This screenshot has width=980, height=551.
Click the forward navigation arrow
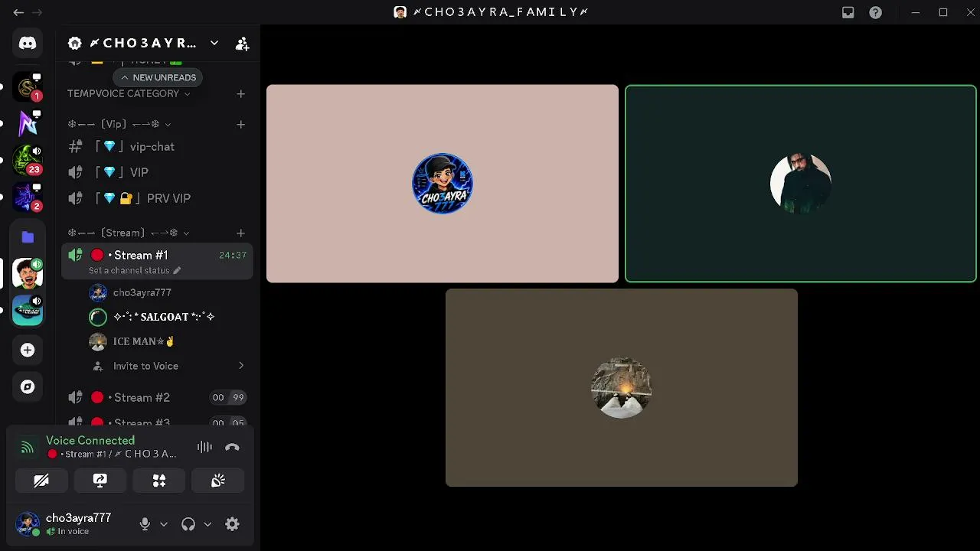pos(37,12)
